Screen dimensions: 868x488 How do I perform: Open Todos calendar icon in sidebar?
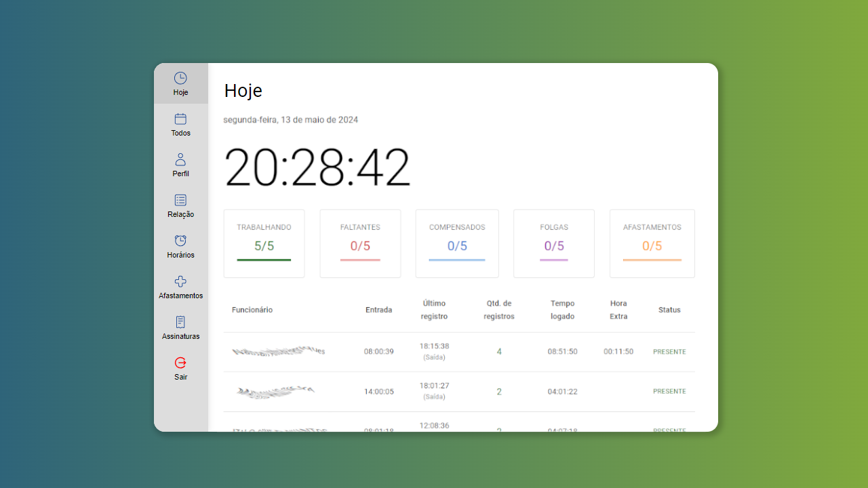[x=180, y=119]
